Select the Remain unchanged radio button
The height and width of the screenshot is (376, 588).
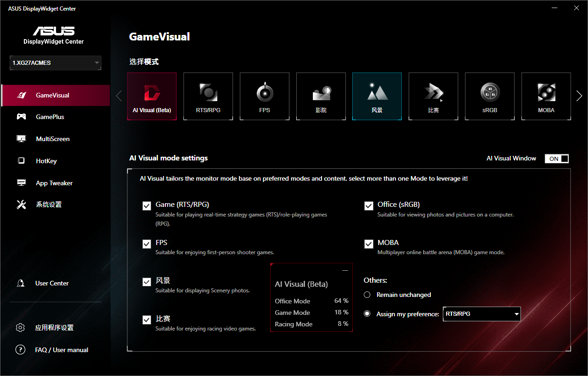click(x=367, y=295)
